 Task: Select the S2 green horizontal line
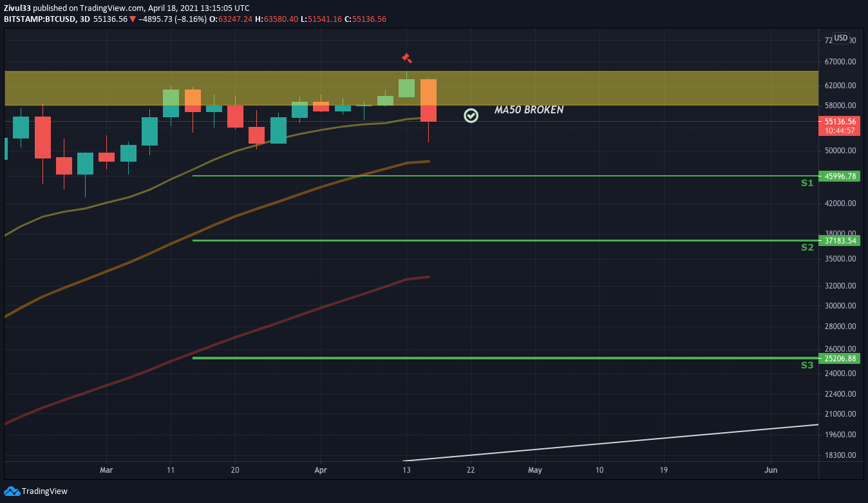point(505,240)
